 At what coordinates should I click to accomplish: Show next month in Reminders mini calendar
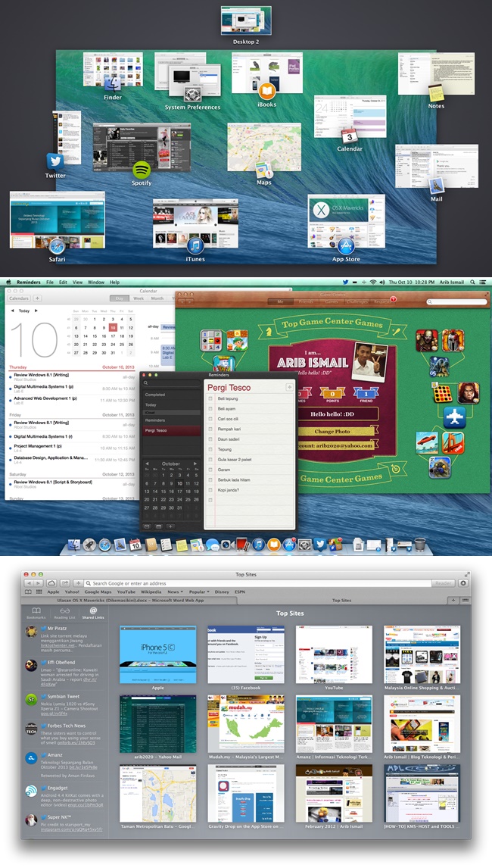(195, 464)
